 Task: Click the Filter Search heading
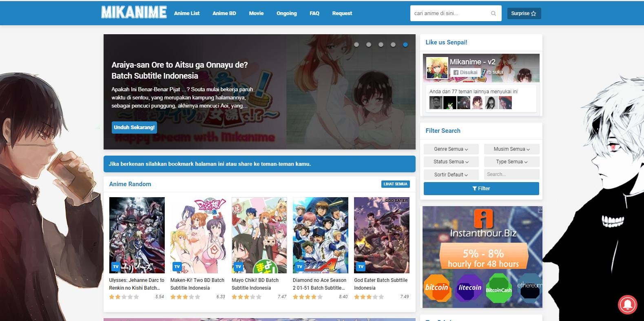pyautogui.click(x=443, y=131)
